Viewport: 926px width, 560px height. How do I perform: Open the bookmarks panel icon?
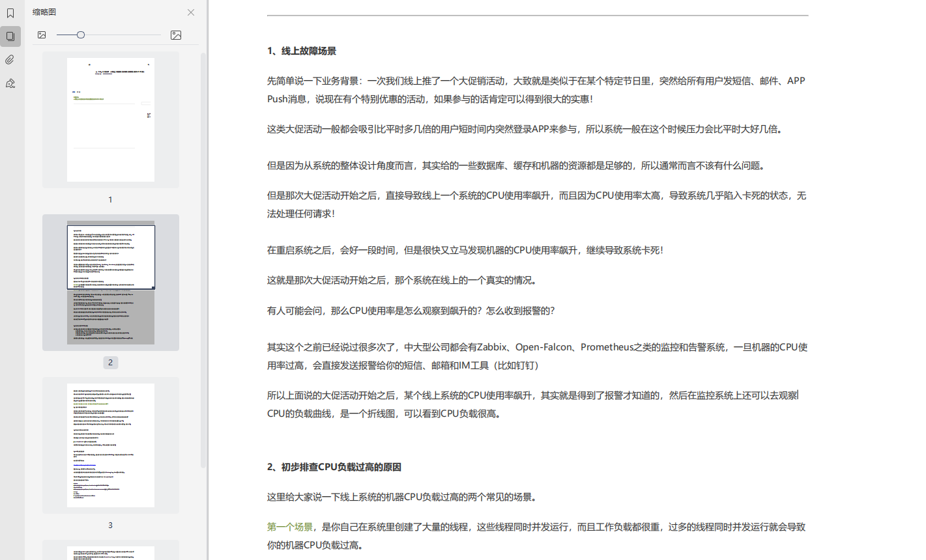10,13
